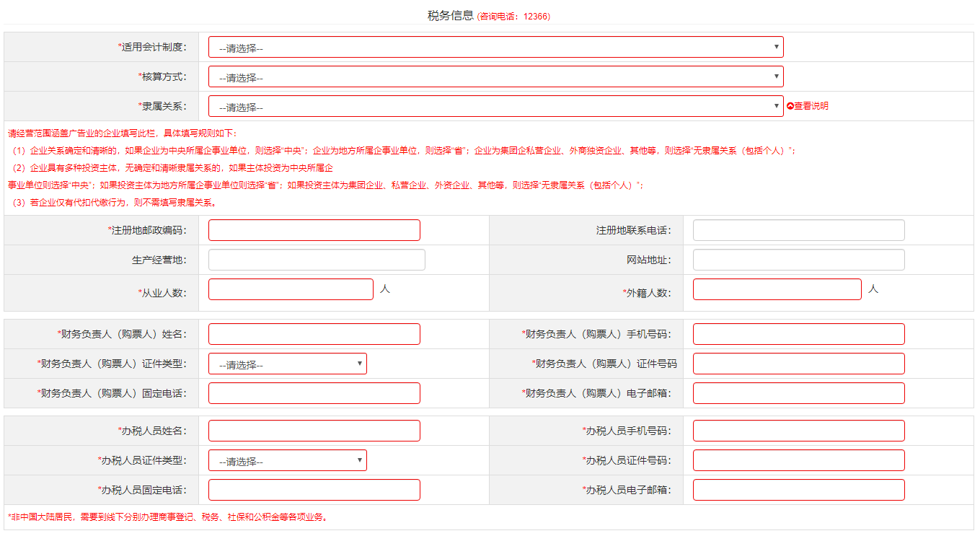This screenshot has width=980, height=536.
Task: Select the 网站地址 text field
Action: coord(798,260)
